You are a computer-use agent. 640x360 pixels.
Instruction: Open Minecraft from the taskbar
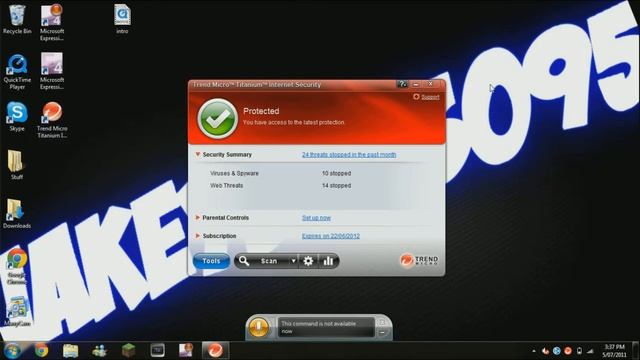pos(129,350)
